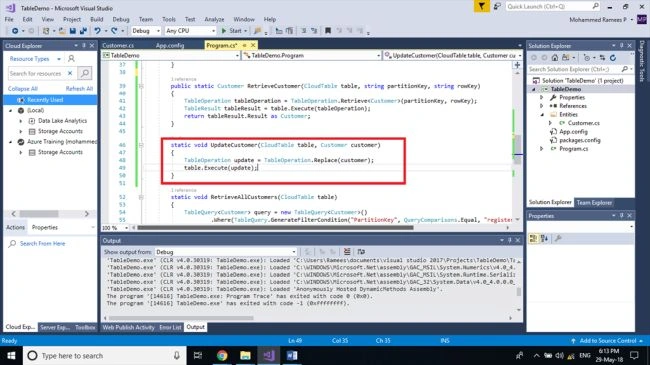Screen dimensions: 650x365
Task: Expand References node in Solution Explorer
Action: click(541, 106)
